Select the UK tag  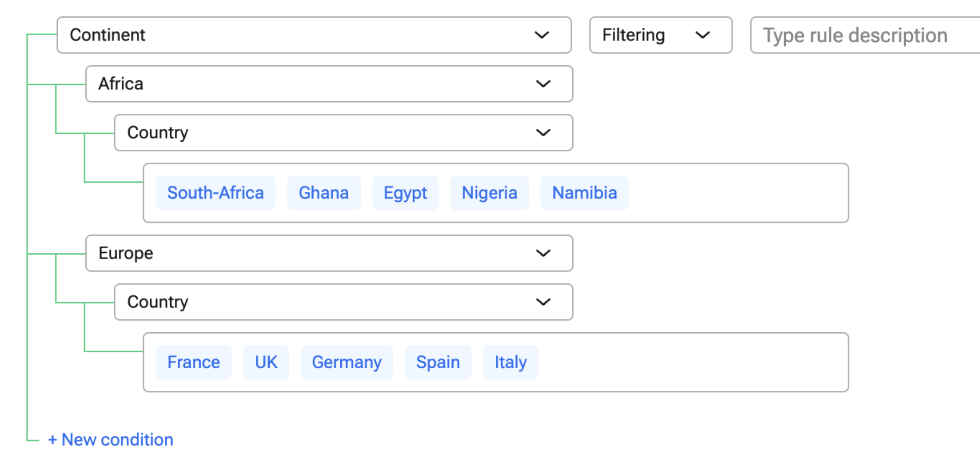pos(266,362)
